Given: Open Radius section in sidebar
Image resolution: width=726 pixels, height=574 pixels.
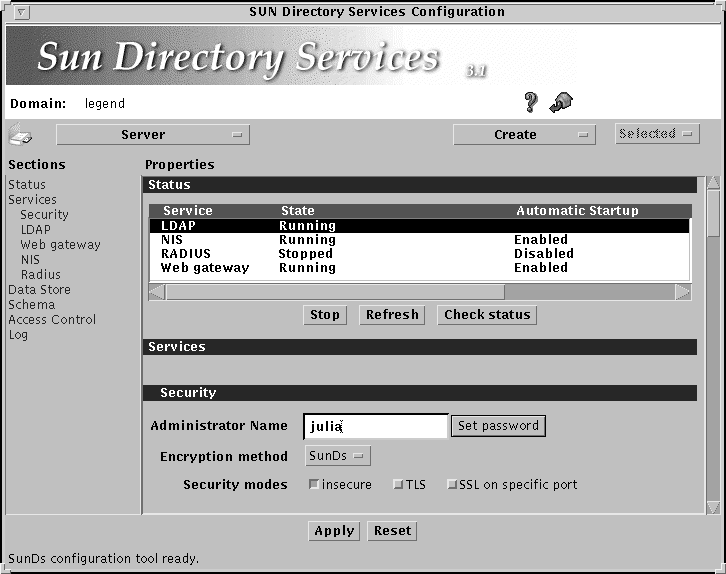Looking at the screenshot, I should [41, 275].
